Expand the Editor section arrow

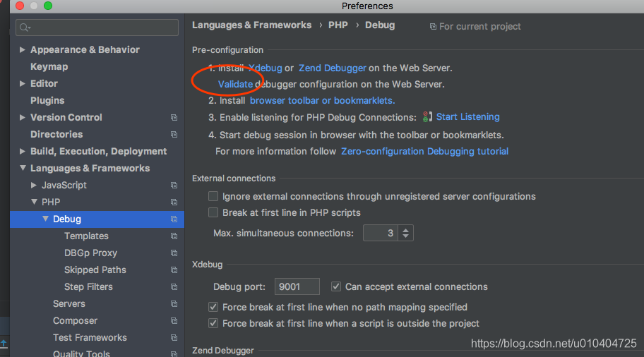pos(22,83)
